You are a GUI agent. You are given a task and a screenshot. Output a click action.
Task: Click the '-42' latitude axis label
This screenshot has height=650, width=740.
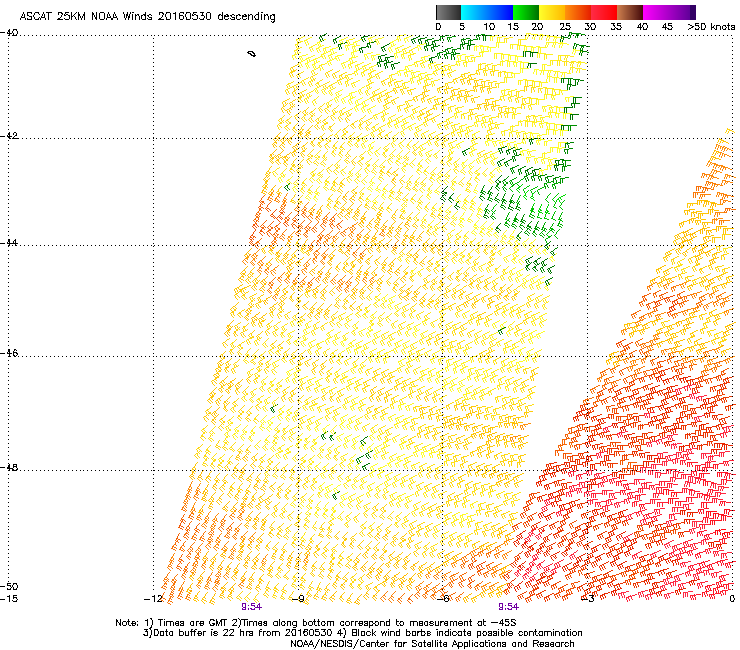point(9,136)
